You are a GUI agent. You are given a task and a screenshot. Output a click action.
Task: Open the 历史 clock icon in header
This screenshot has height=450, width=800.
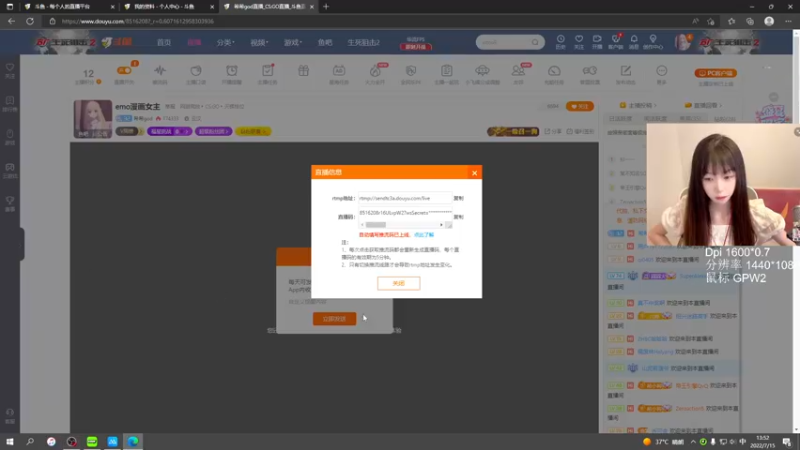tap(560, 42)
